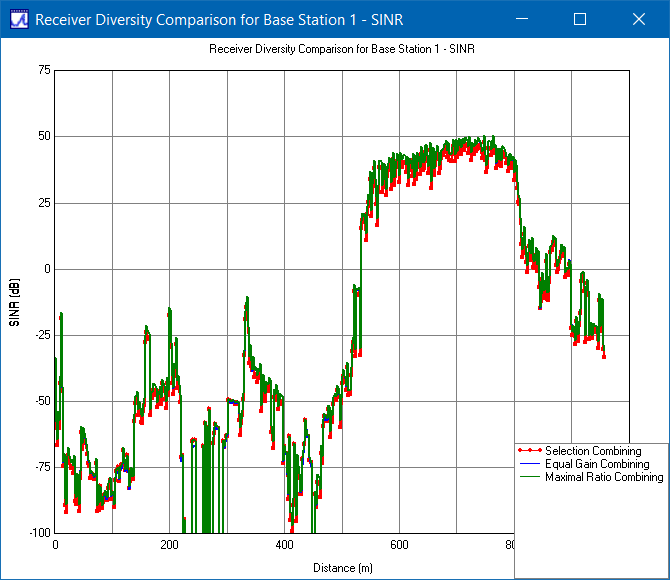Click the window title bar text
This screenshot has width=670, height=580.
click(x=219, y=20)
